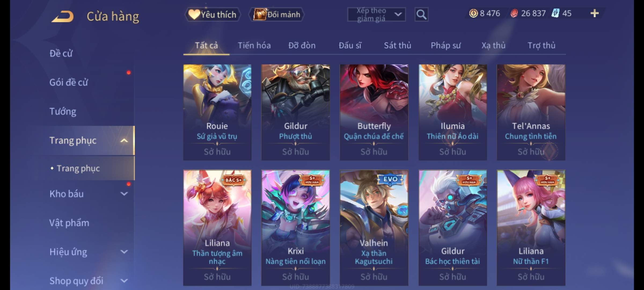Image resolution: width=644 pixels, height=290 pixels.
Task: Click the plus icon to add currency
Action: [595, 13]
